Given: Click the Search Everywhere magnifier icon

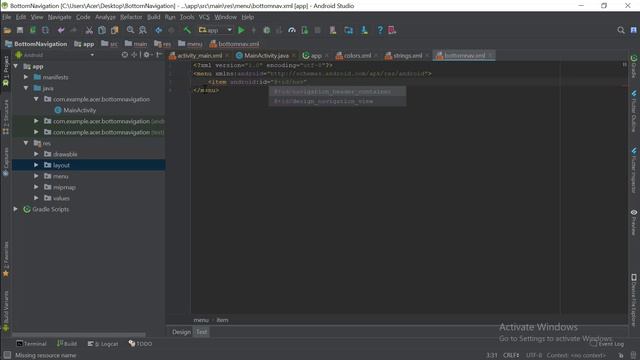Looking at the screenshot, I should (x=621, y=30).
